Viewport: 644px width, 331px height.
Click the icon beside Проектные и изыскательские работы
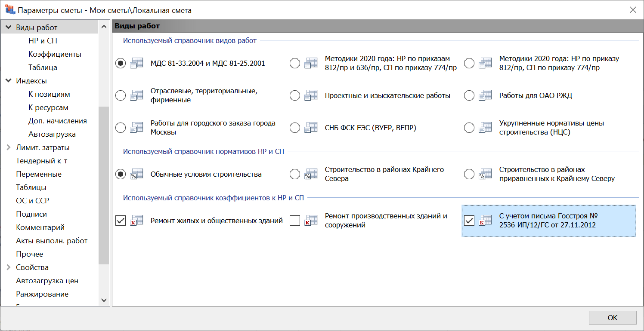point(310,95)
